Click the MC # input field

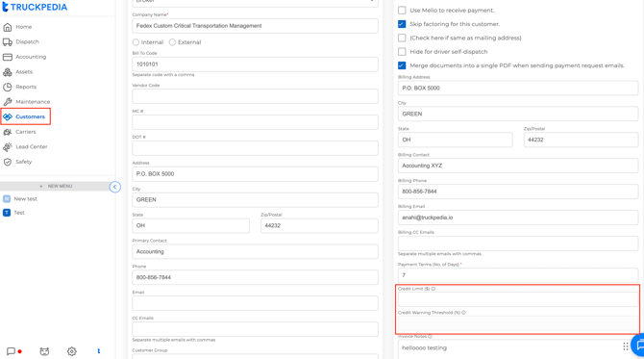tap(255, 122)
